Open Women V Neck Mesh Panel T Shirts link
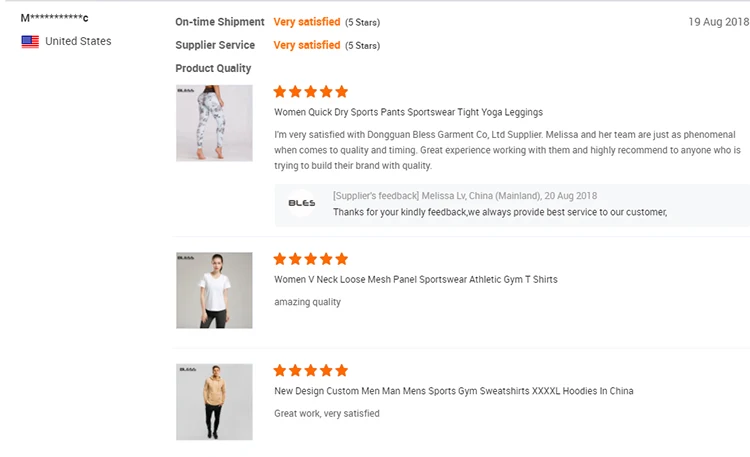Image resolution: width=750 pixels, height=457 pixels. tap(415, 279)
